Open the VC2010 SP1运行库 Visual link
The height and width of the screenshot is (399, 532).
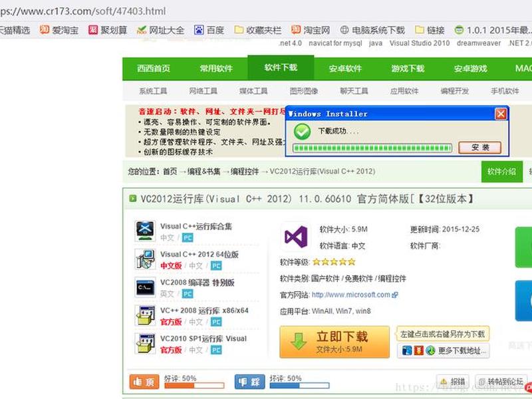(x=203, y=338)
